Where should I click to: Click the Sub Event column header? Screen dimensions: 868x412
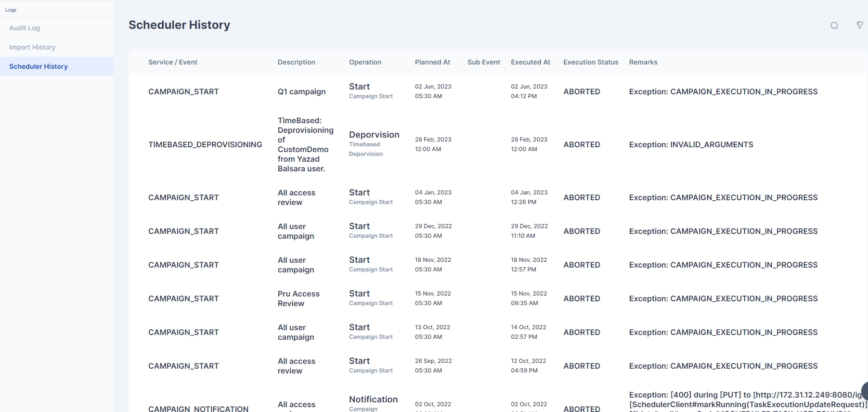(483, 62)
